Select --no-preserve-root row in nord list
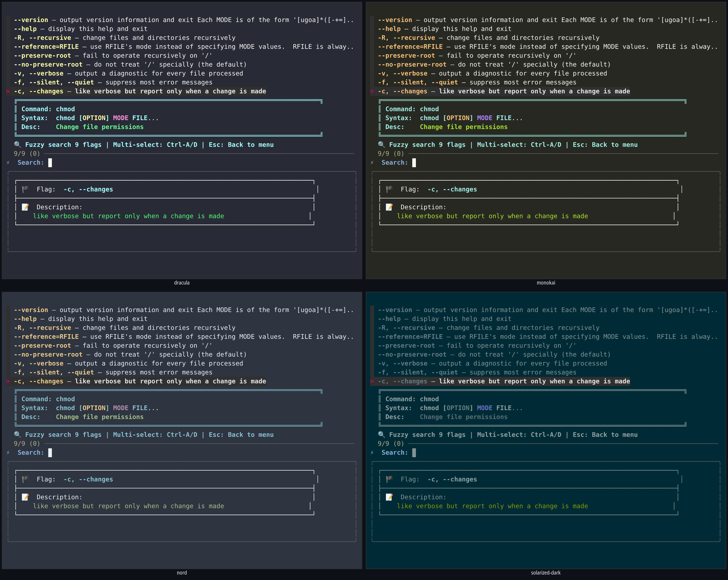728x580 pixels. click(130, 355)
